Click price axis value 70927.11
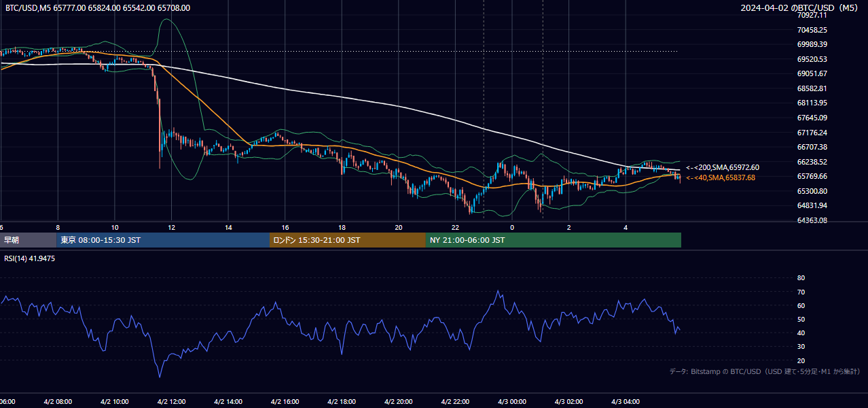Image resolution: width=868 pixels, height=408 pixels. point(812,15)
